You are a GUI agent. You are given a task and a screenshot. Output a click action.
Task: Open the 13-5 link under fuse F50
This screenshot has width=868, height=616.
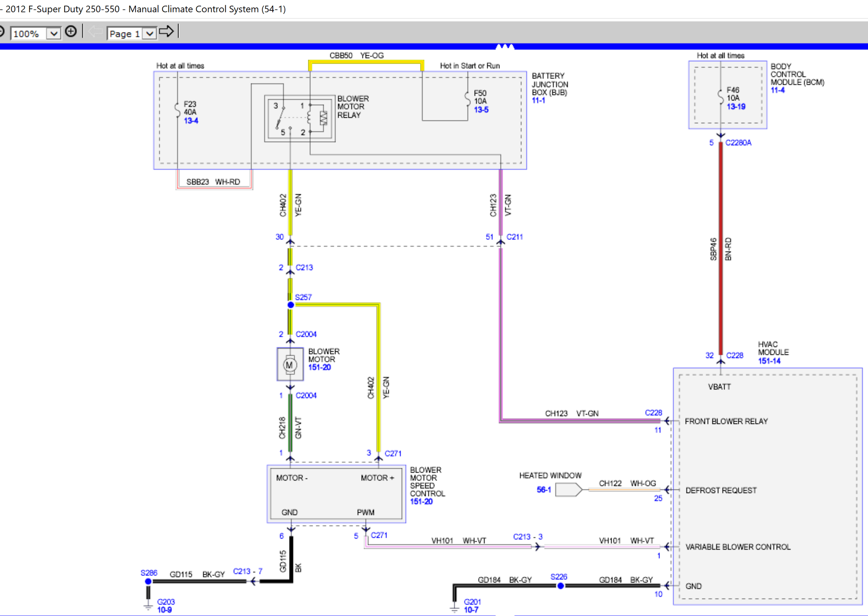click(x=482, y=109)
